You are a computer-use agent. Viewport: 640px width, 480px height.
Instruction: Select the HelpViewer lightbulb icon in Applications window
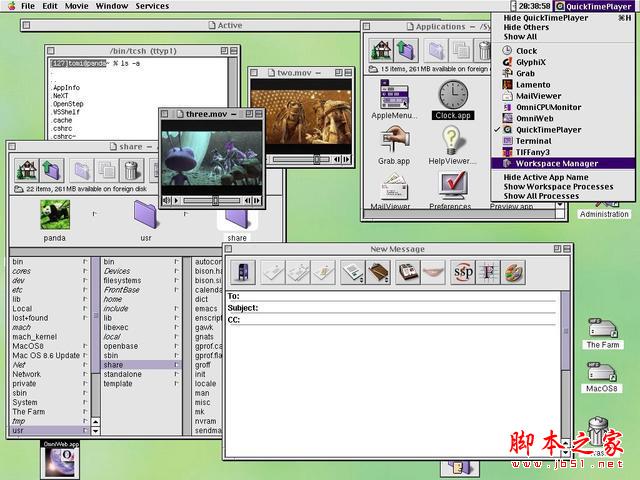(451, 140)
